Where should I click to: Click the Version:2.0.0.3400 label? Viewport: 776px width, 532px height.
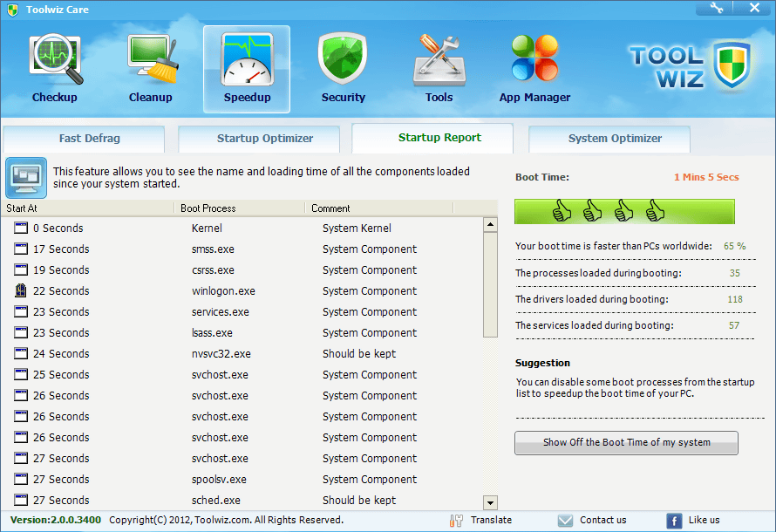[x=56, y=520]
